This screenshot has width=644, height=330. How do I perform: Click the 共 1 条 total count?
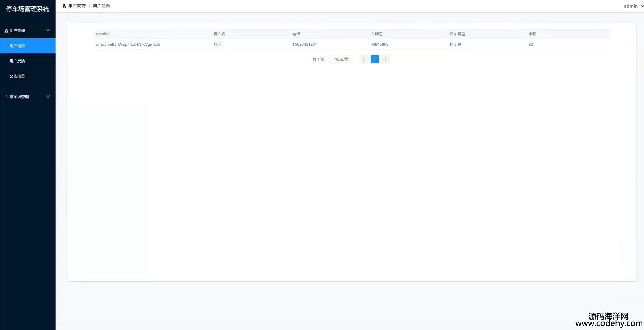[x=319, y=59]
